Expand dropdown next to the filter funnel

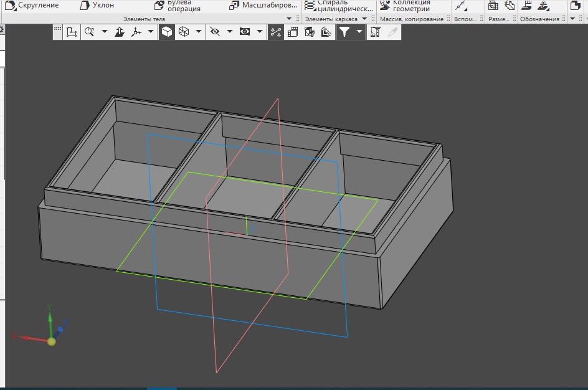(359, 32)
